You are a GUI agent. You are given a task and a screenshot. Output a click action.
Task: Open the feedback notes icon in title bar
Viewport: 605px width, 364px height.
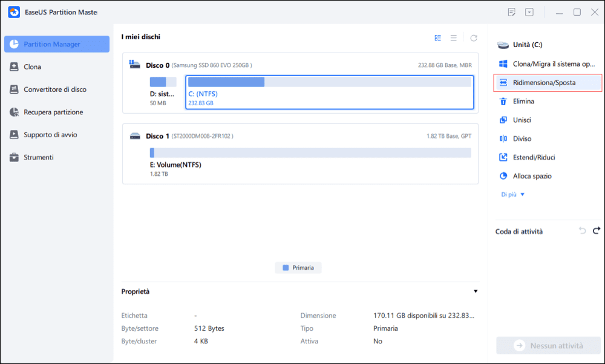pos(512,12)
